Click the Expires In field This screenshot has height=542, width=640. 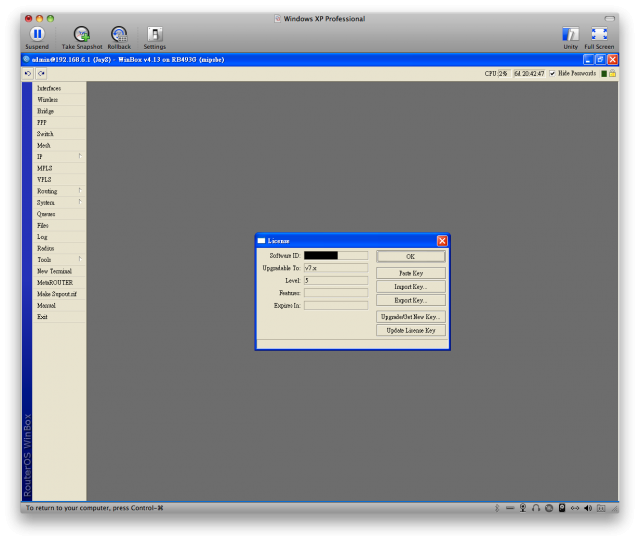336,305
